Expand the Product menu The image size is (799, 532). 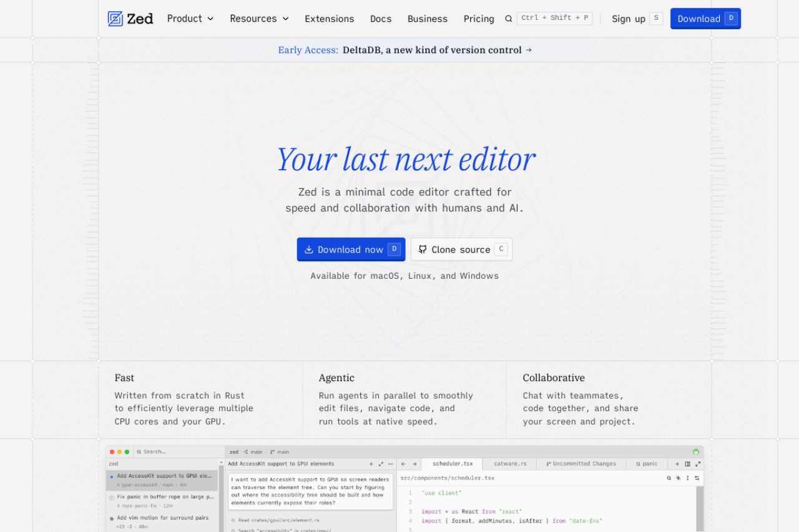pos(190,19)
